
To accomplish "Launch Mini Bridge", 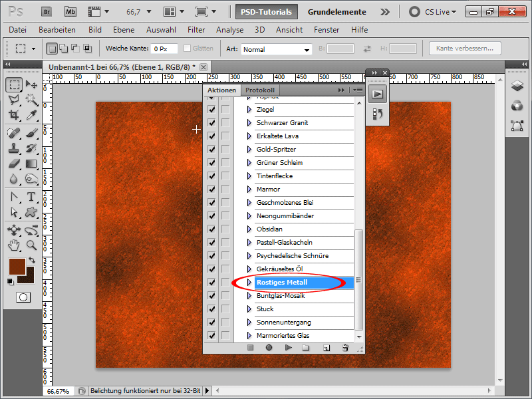I will (x=70, y=12).
